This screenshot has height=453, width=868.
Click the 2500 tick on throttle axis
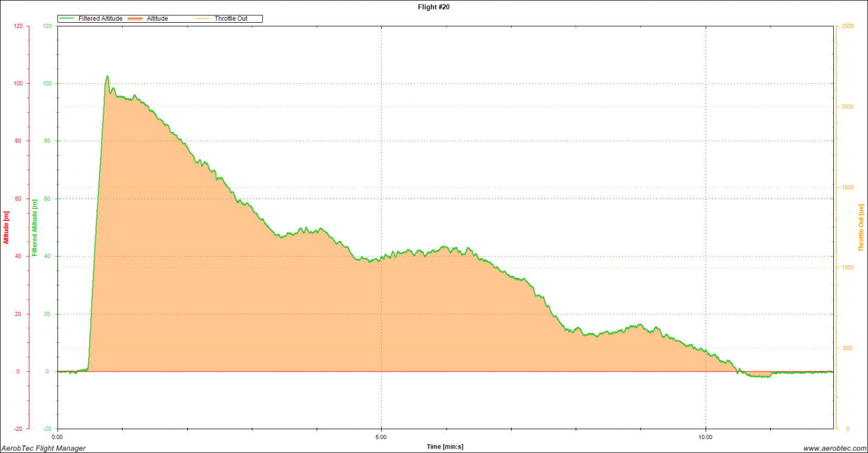point(847,26)
